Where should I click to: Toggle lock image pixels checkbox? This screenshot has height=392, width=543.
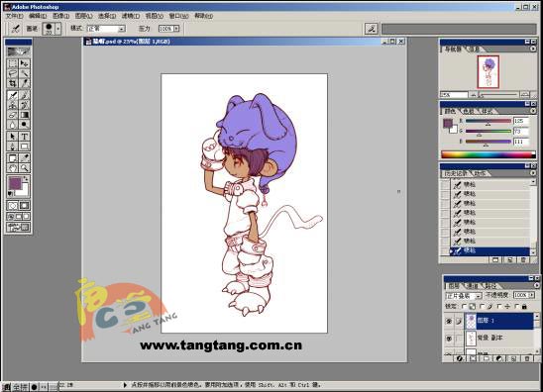click(482, 306)
